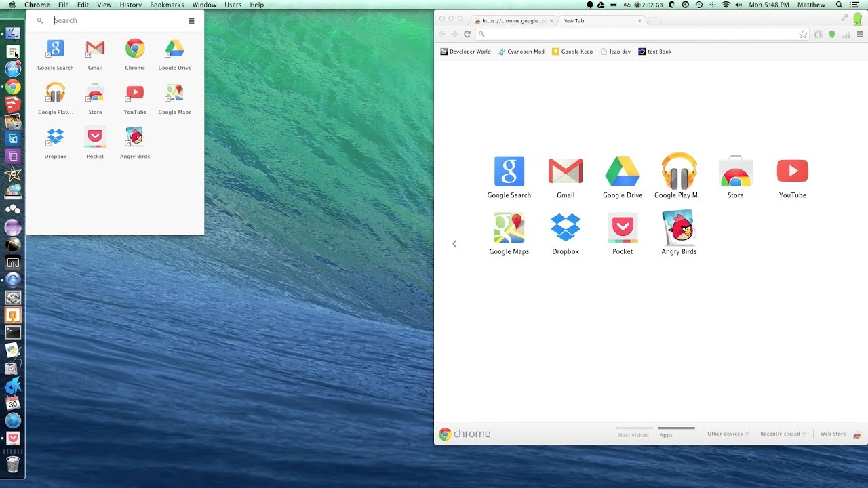
Task: Open the Users menu in menu bar
Action: click(x=233, y=5)
